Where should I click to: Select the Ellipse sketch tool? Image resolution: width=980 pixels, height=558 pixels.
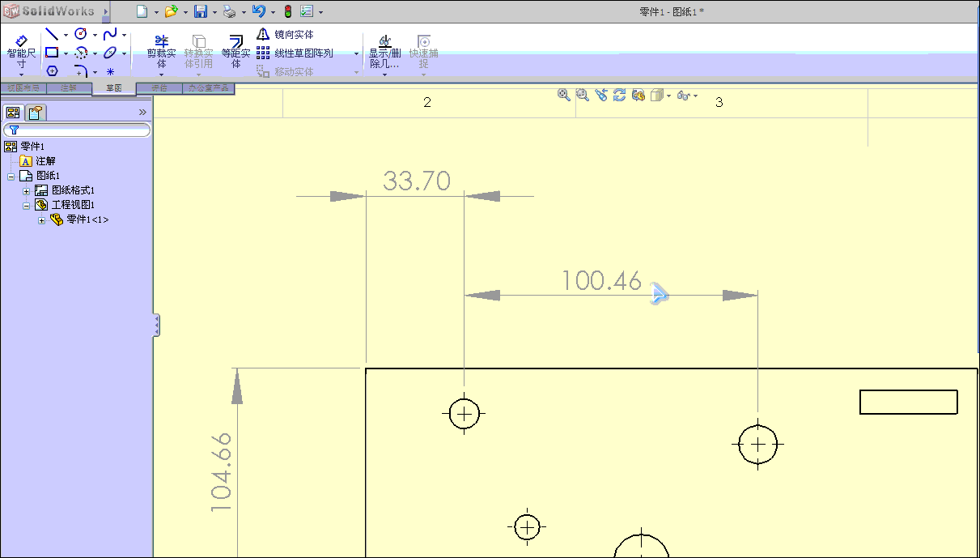(x=110, y=53)
